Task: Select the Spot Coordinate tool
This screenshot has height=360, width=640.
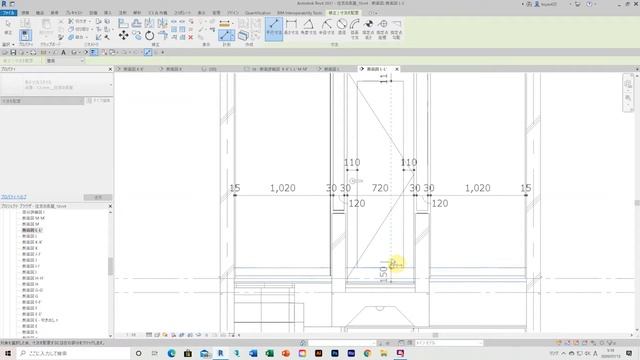Action: point(382,29)
